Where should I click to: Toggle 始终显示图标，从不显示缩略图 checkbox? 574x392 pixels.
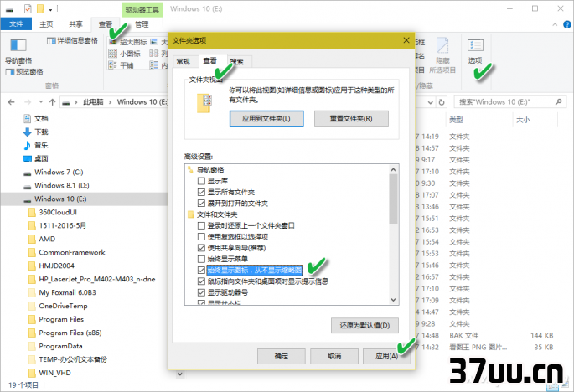[201, 270]
